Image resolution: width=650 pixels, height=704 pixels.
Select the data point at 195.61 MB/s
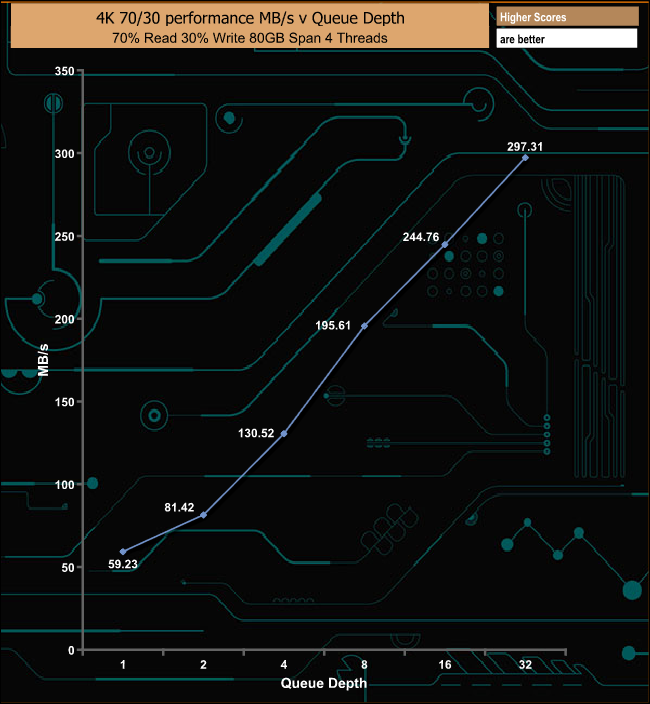365,326
